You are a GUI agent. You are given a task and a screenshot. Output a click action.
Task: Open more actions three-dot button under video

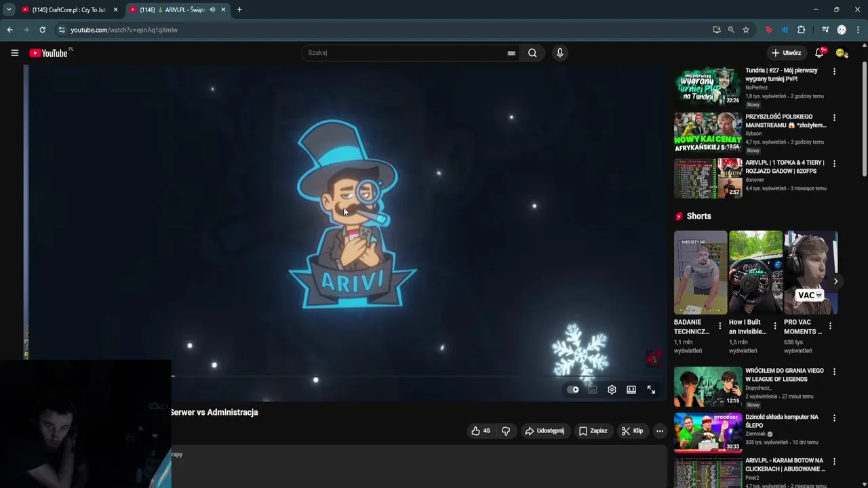click(660, 431)
